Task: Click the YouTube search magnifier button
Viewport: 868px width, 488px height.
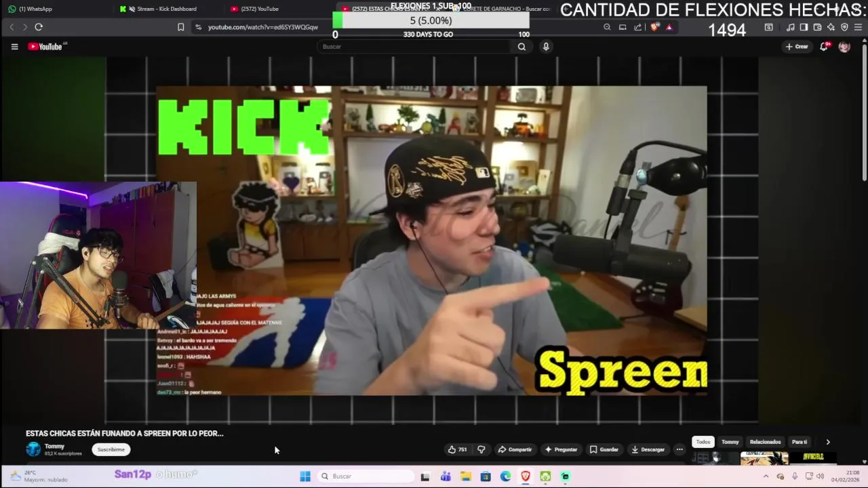Action: tap(521, 47)
